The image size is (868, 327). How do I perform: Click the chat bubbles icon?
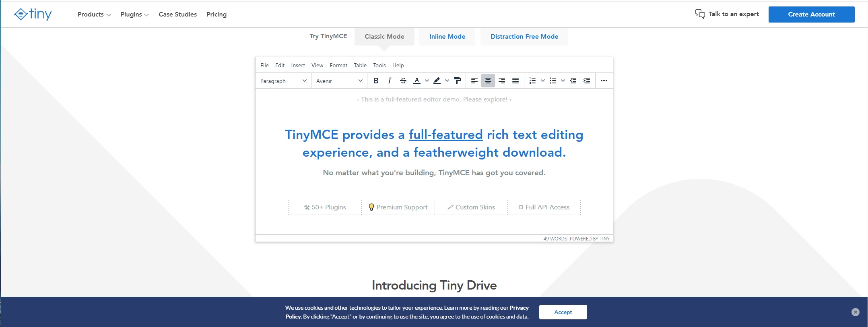700,14
